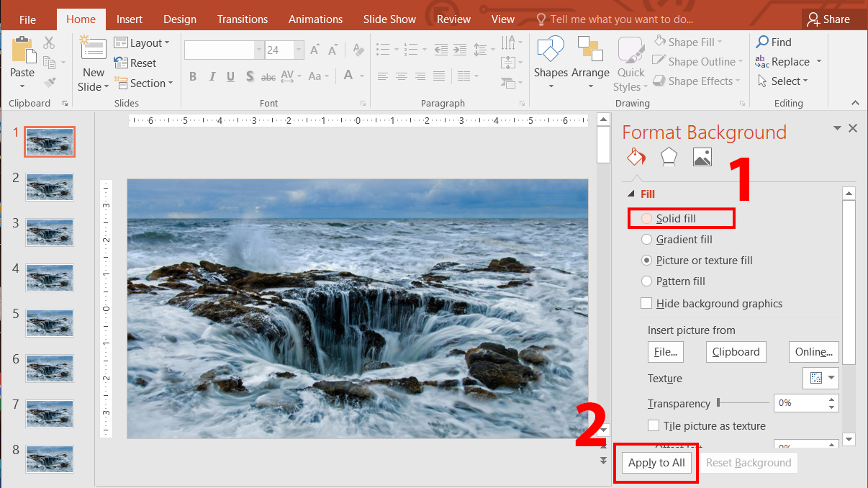Open the Transitions tab
This screenshot has height=488, width=868.
(243, 19)
